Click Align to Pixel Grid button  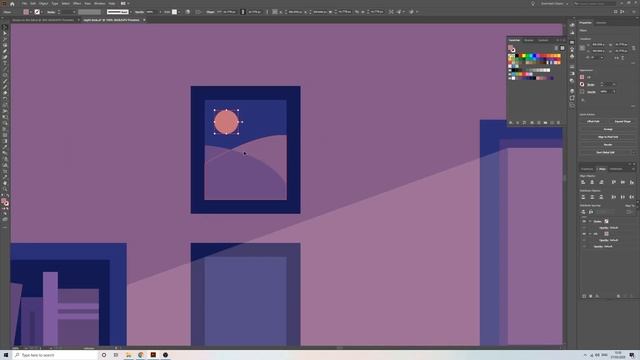(x=608, y=137)
